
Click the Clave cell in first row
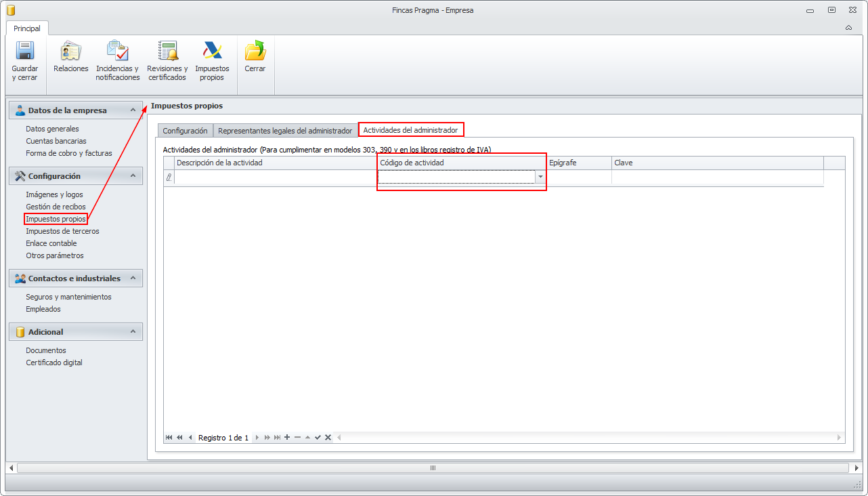pos(718,177)
